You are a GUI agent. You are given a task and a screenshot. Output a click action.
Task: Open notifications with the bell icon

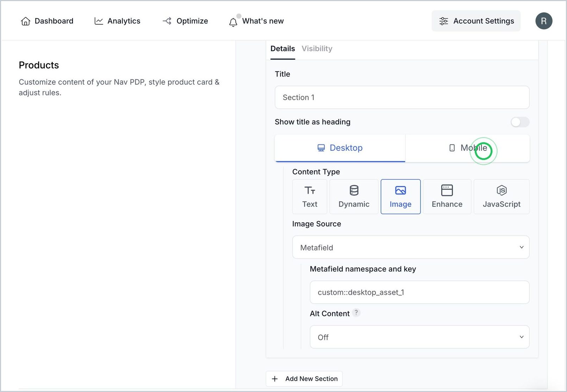click(x=233, y=22)
